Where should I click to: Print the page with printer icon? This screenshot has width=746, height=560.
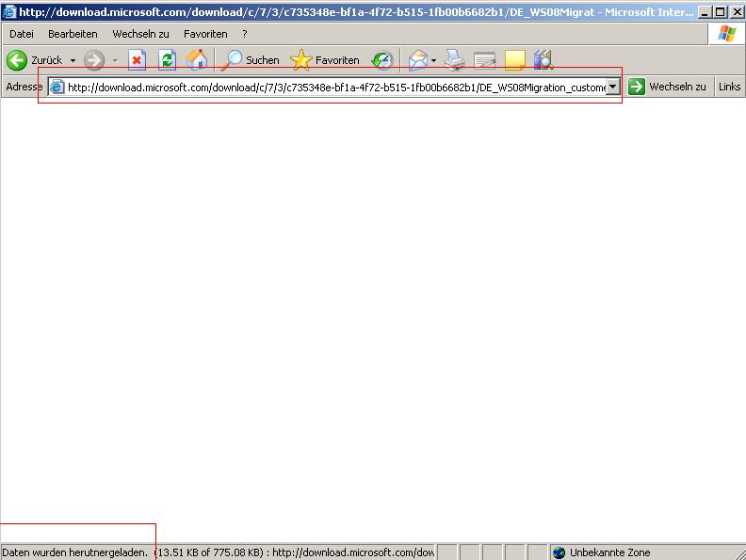pyautogui.click(x=455, y=60)
